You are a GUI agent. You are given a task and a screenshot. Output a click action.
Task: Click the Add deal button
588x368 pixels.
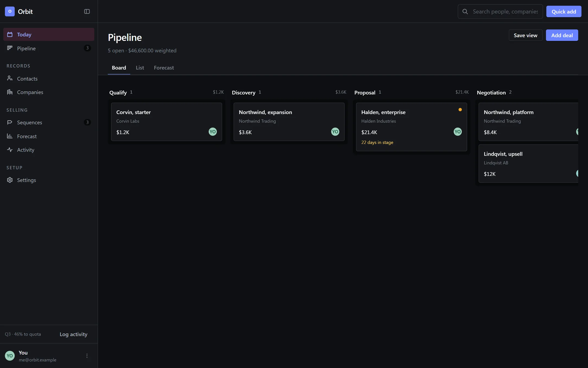562,35
